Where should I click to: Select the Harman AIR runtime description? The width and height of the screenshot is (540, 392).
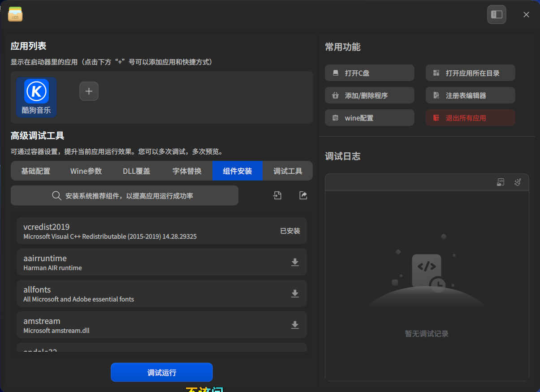tap(52, 268)
